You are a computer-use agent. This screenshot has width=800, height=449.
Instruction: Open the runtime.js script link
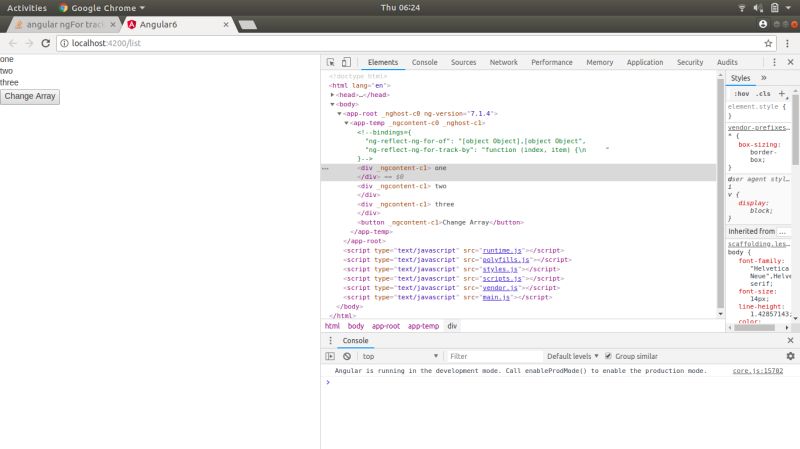point(502,251)
